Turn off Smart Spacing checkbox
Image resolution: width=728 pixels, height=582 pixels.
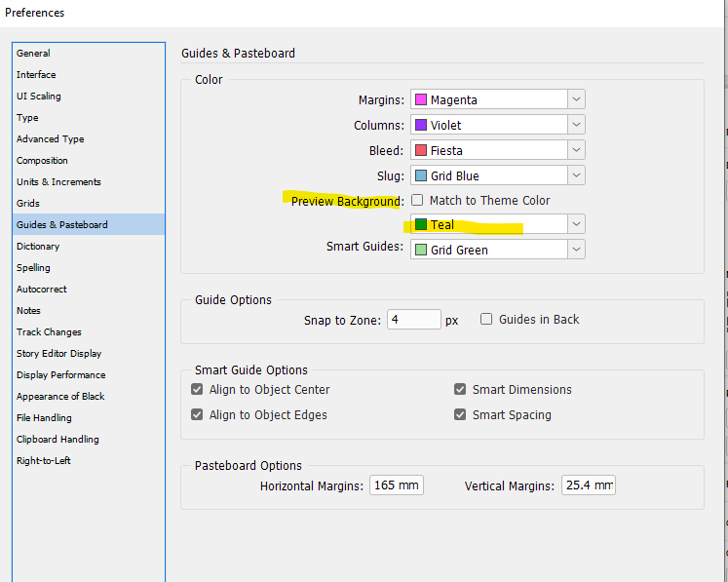point(460,414)
